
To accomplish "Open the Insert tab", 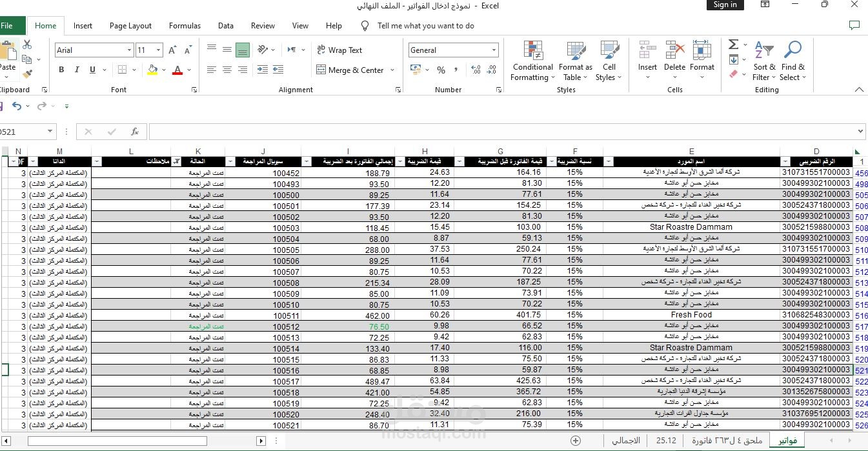I will coord(83,26).
